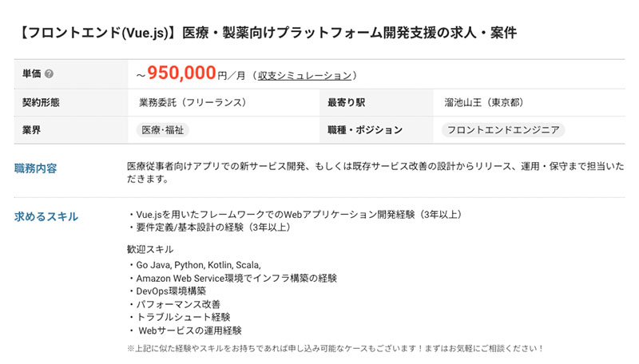Click the 業界 label cell
Screen dimensions: 639x364
coord(32,129)
